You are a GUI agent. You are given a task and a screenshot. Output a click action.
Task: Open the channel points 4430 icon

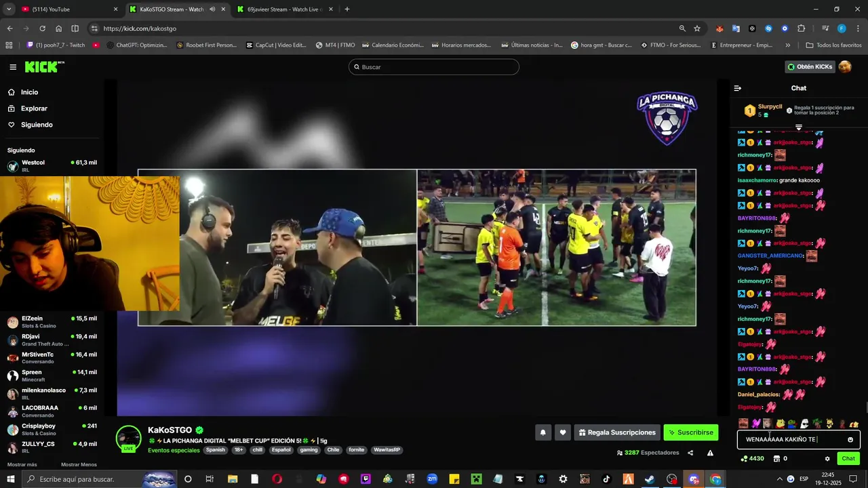pos(744,459)
